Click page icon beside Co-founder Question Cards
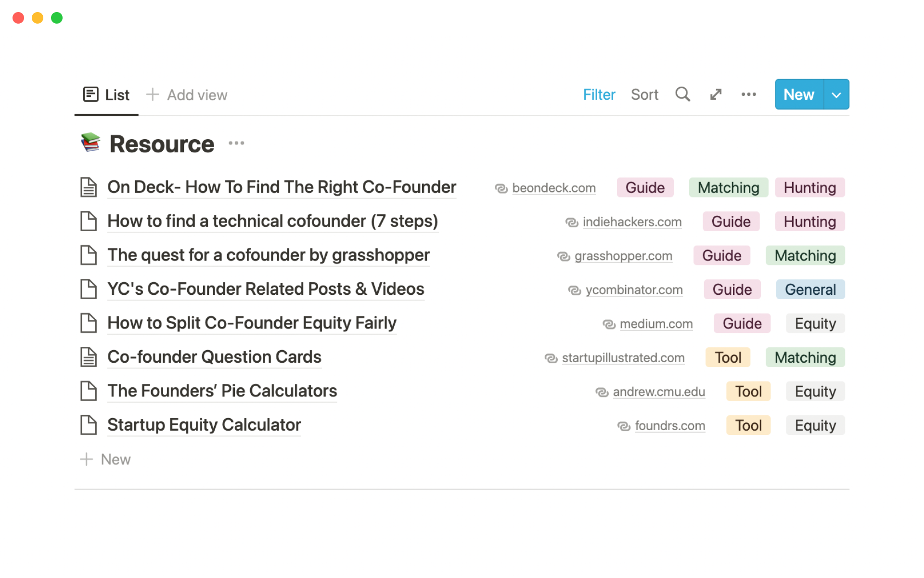This screenshot has width=924, height=578. click(89, 357)
